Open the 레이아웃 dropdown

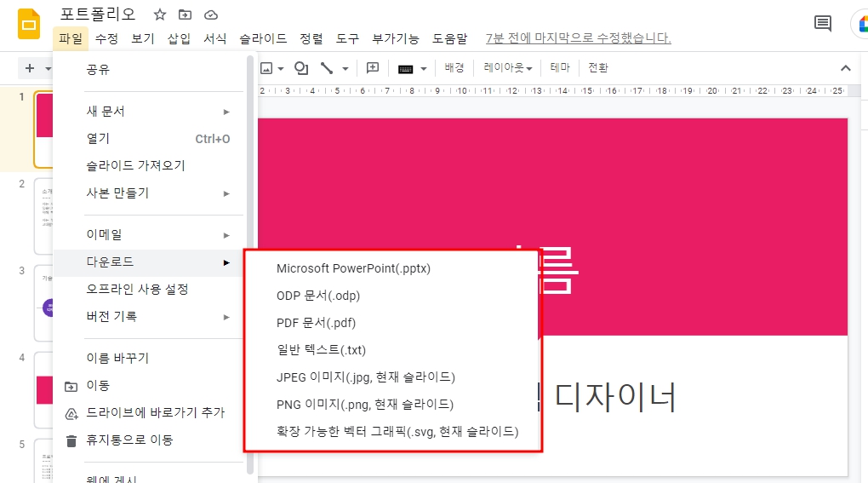(x=508, y=67)
